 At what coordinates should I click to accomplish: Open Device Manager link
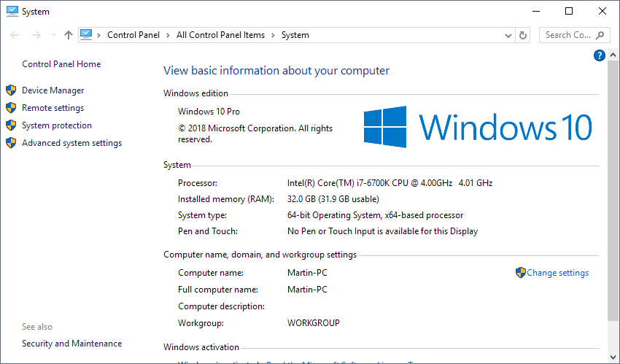(x=53, y=90)
